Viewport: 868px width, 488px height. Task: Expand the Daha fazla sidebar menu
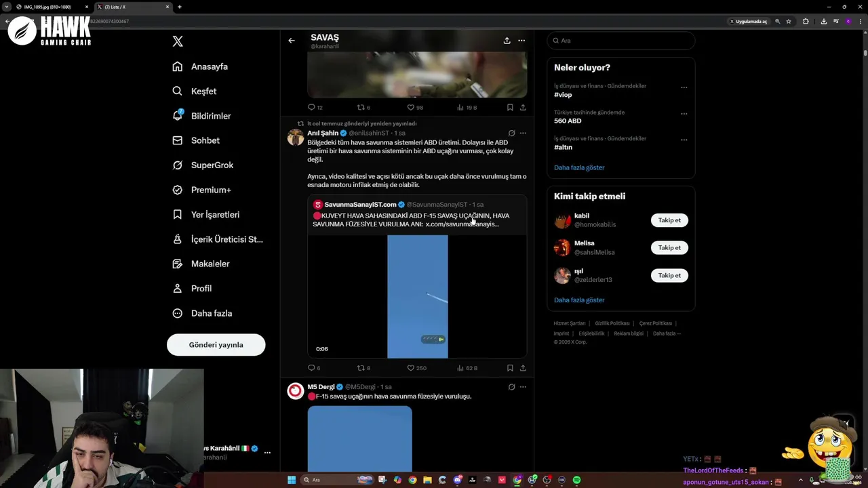[202, 313]
